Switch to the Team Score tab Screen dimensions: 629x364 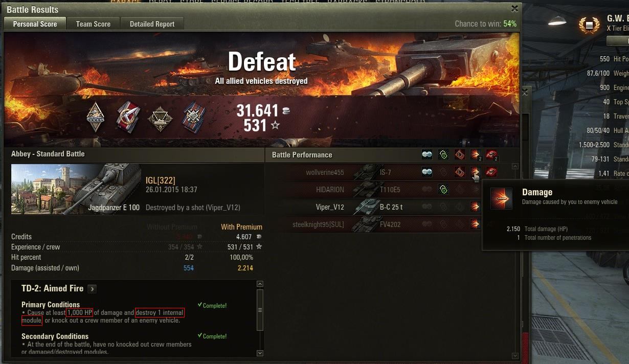pyautogui.click(x=93, y=24)
